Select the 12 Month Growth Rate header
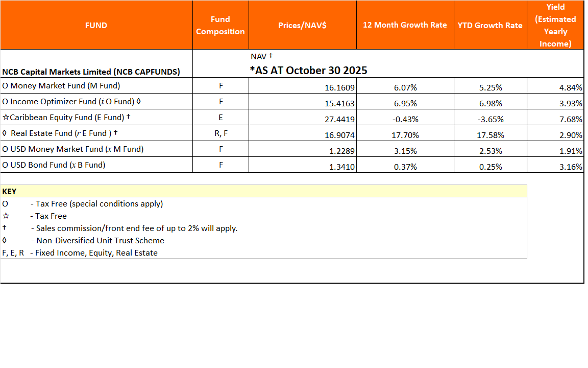 [x=405, y=25]
